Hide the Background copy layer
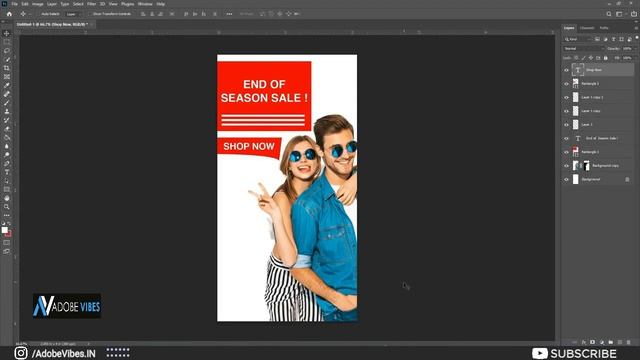 coord(566,166)
